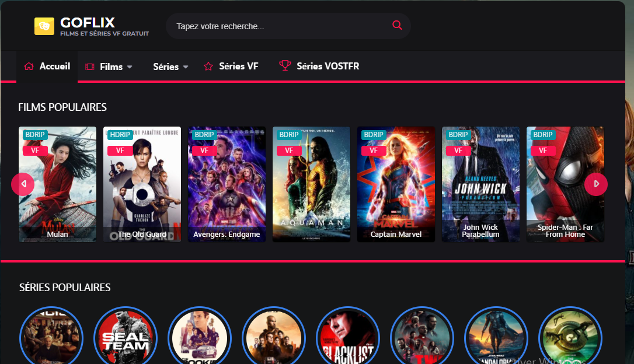The width and height of the screenshot is (634, 364).
Task: Expand the Séries dropdown arrow
Action: (186, 67)
